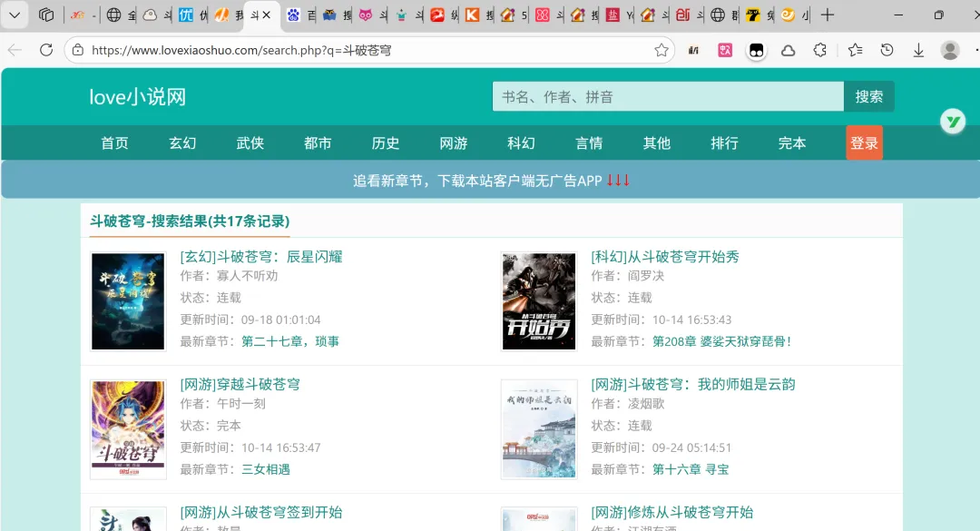Bookmark this page with star icon
Screen dimensions: 980x531
[x=661, y=50]
